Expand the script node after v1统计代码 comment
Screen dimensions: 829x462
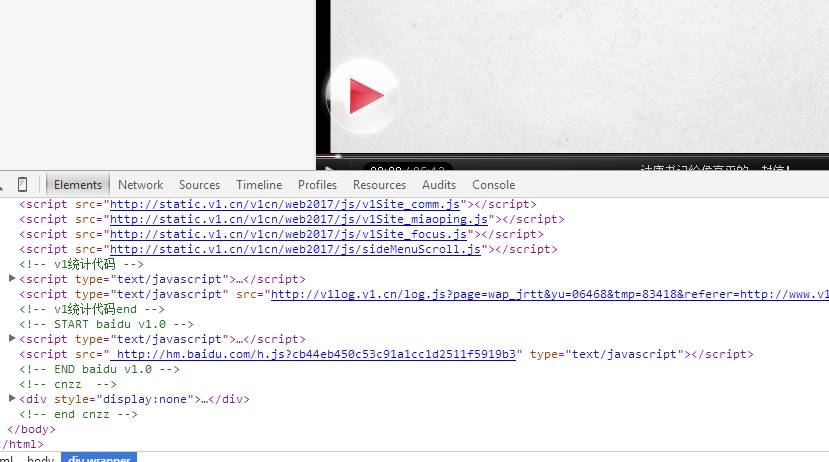pyautogui.click(x=12, y=278)
